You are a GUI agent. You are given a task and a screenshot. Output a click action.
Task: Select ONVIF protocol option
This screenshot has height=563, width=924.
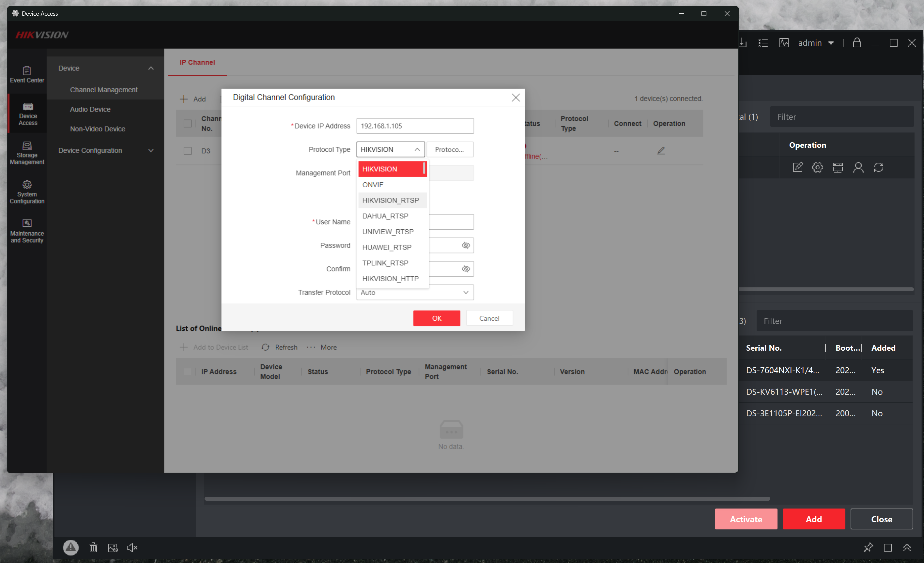[x=392, y=184]
